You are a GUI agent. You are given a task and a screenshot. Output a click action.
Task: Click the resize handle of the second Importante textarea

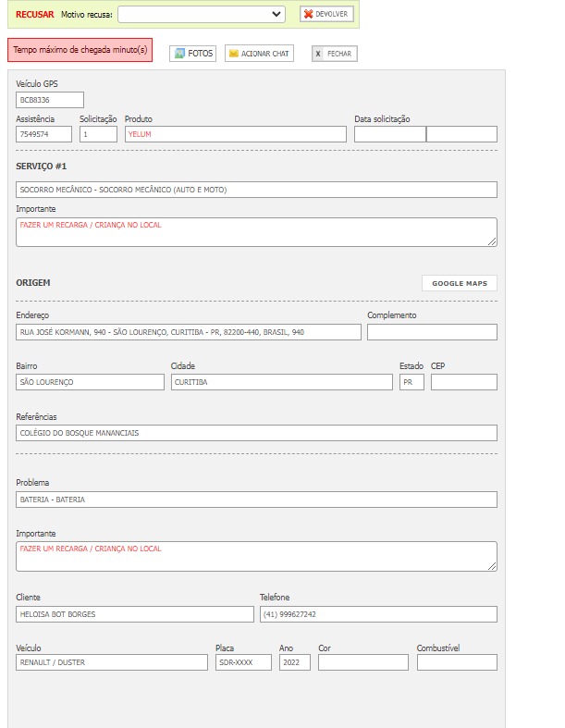493,566
